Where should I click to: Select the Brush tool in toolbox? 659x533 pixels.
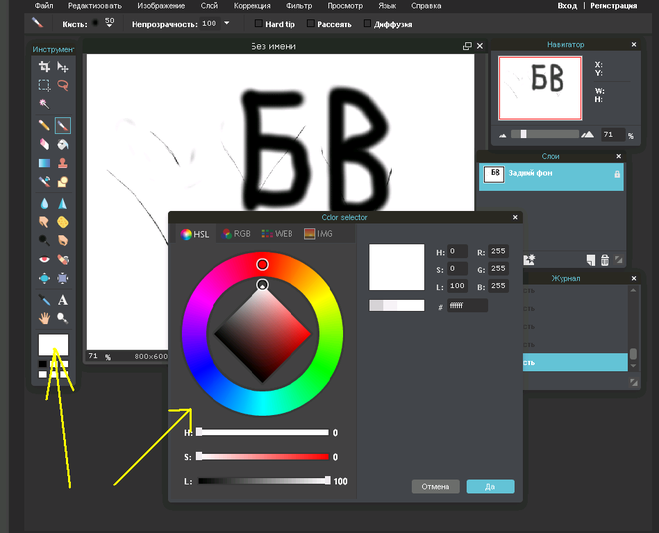pos(63,125)
